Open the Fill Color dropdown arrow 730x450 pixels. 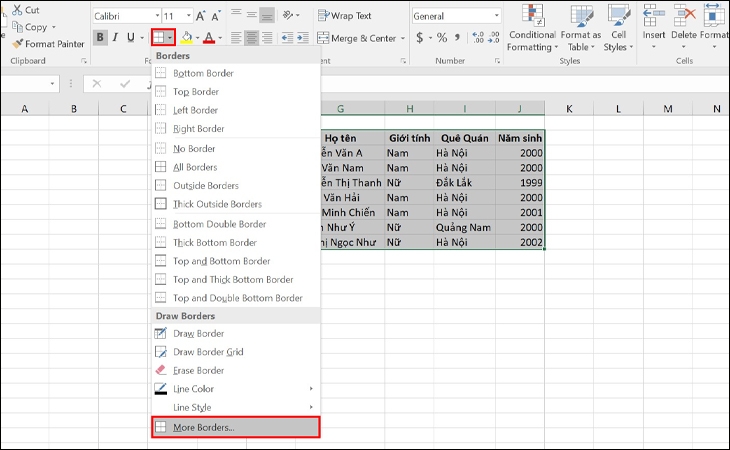[197, 38]
